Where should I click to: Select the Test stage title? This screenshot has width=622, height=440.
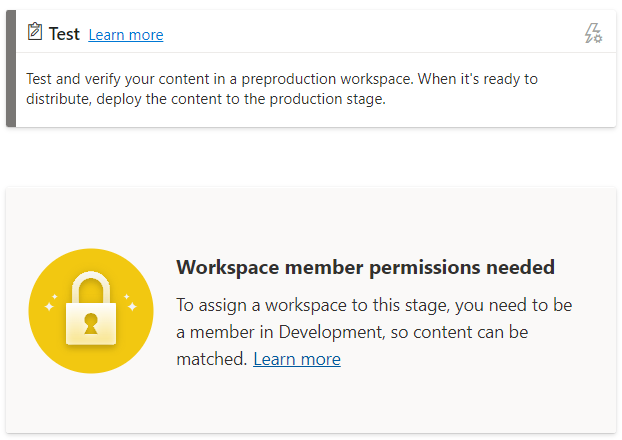pos(64,34)
